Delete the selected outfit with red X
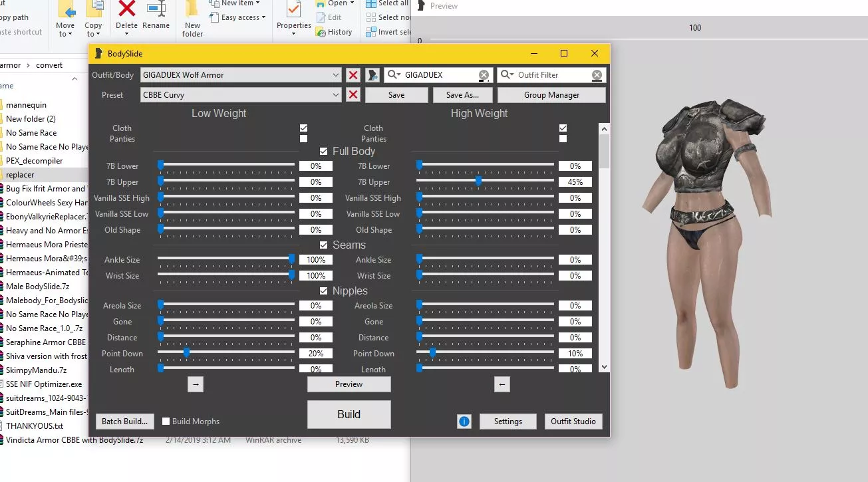868x482 pixels. (x=353, y=75)
